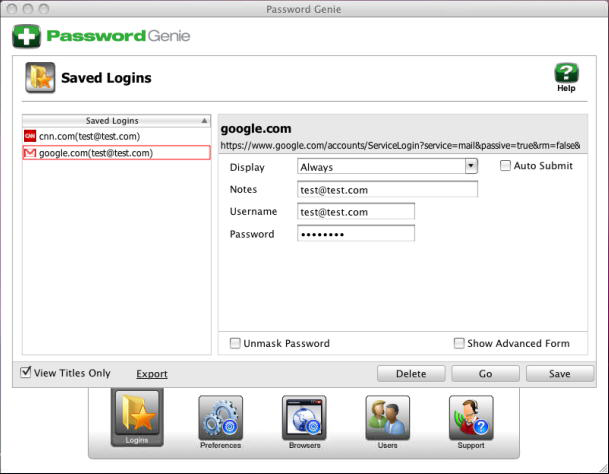Click the CNN favicon in the list

pyautogui.click(x=30, y=136)
